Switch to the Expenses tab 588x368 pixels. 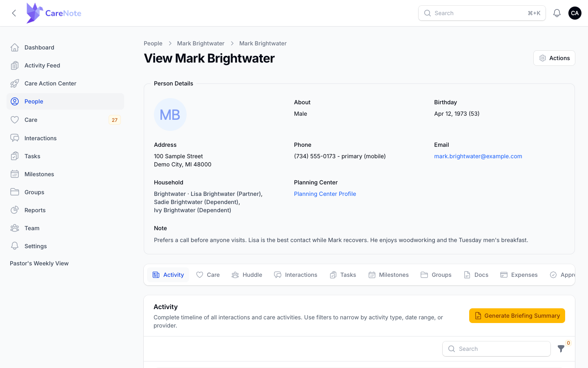519,275
